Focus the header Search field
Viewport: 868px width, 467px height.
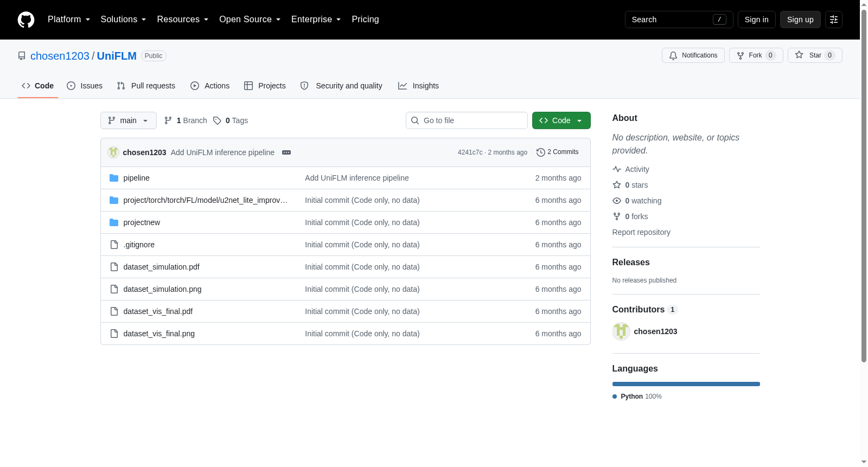coord(679,20)
